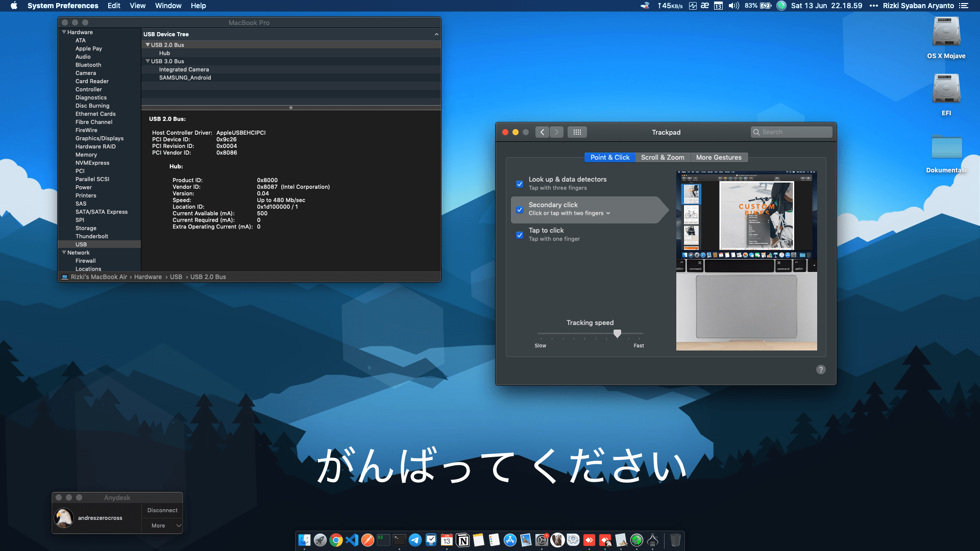The image size is (980, 551).
Task: Switch to the Scroll & Zoom tab
Action: 663,157
